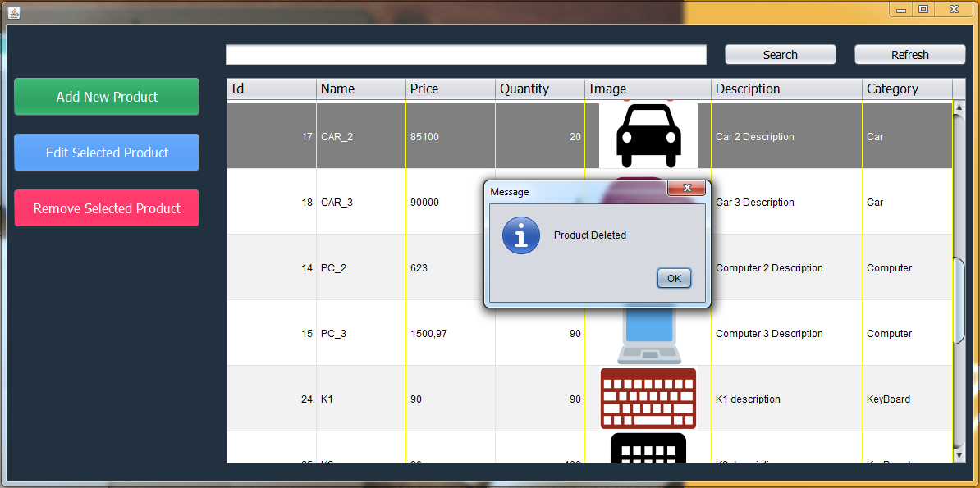Screen dimensions: 980x488
Task: Click the red keyboard image for K1
Action: point(648,399)
